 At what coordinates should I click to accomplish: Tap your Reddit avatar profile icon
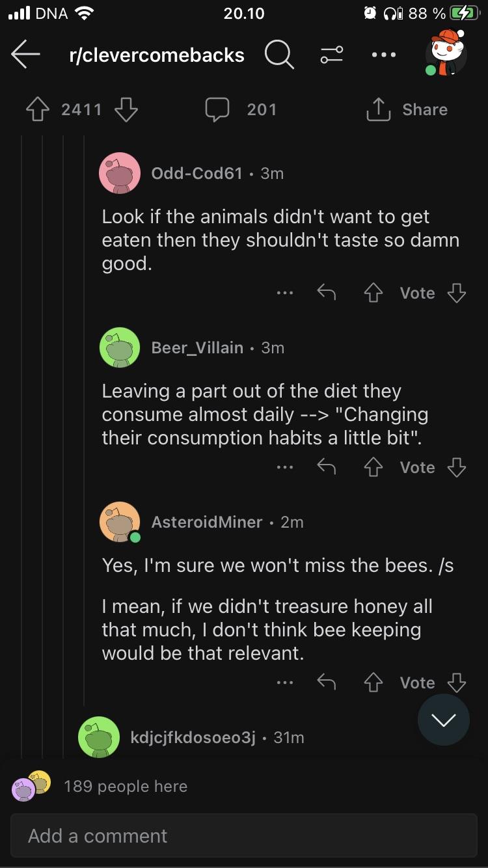click(x=447, y=55)
